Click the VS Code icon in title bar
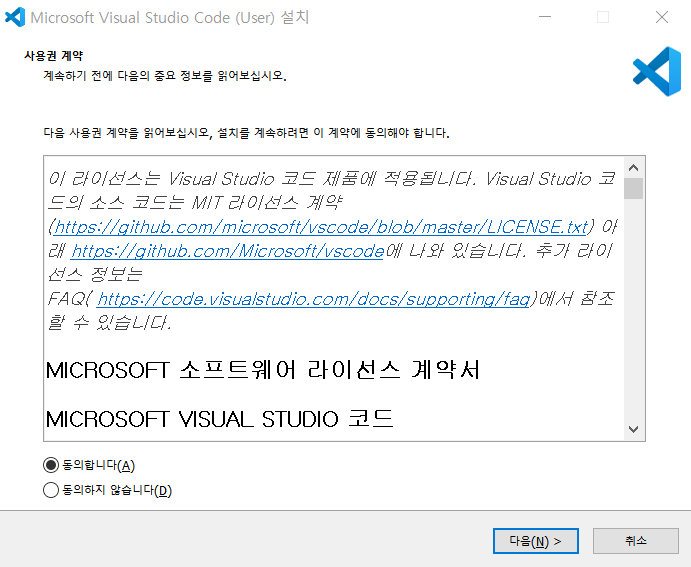Viewport: 691px width, 567px height. pos(15,17)
